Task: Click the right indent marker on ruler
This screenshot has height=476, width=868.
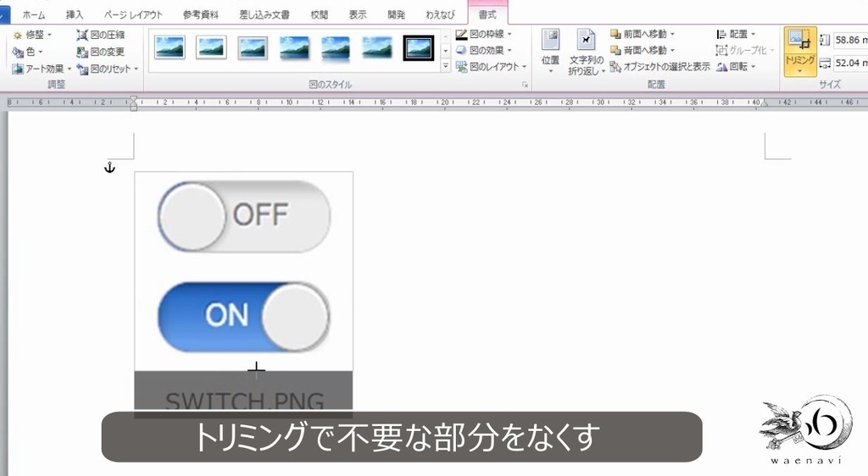Action: pos(764,102)
